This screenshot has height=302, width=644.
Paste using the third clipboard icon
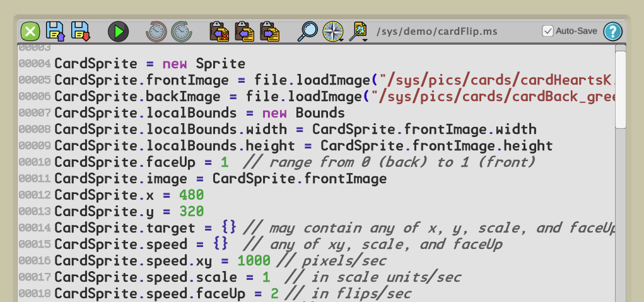(x=269, y=32)
